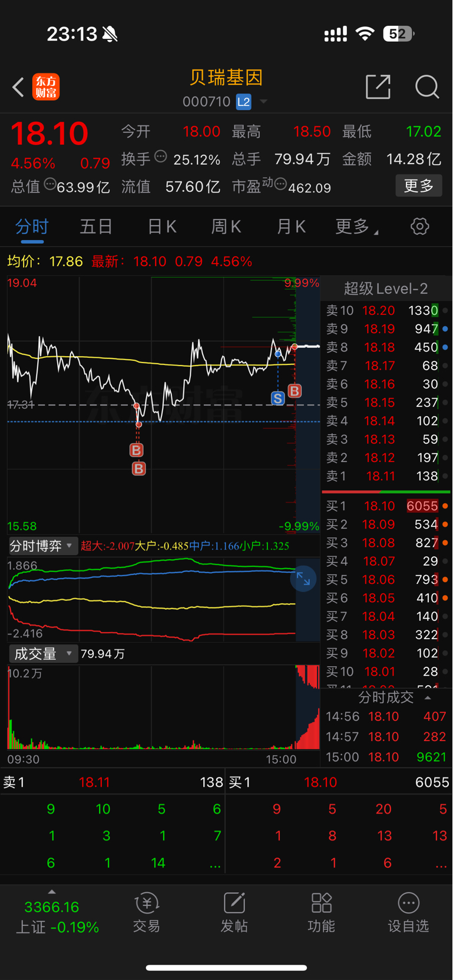This screenshot has height=980, width=453.
Task: Select 卖8 row at 18.18
Action: coord(386,347)
